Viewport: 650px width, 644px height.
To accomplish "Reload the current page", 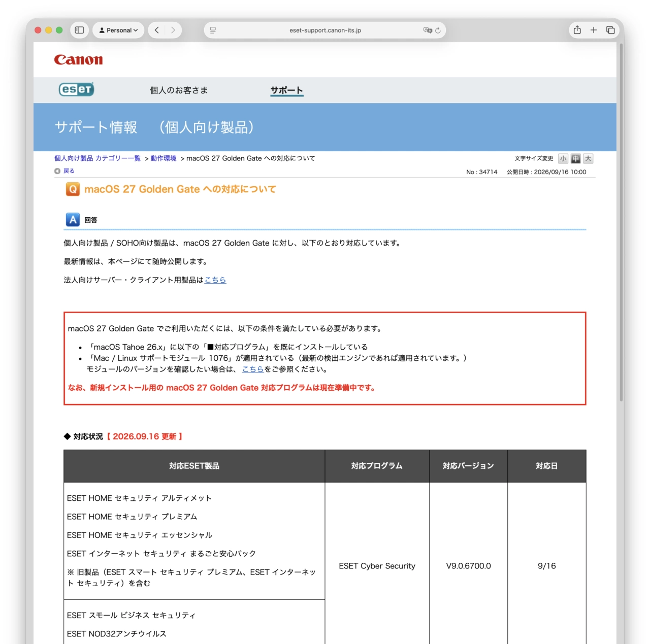I will coord(438,30).
